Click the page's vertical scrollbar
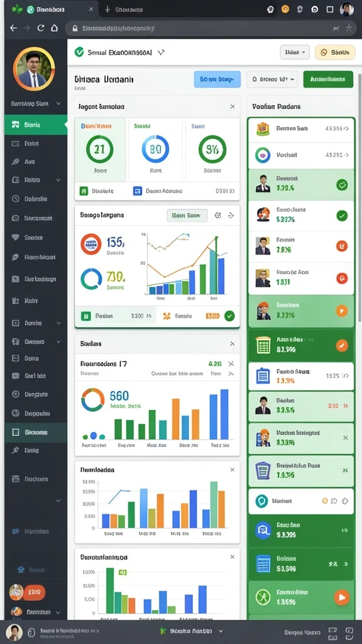The height and width of the screenshot is (644, 362). (359, 197)
